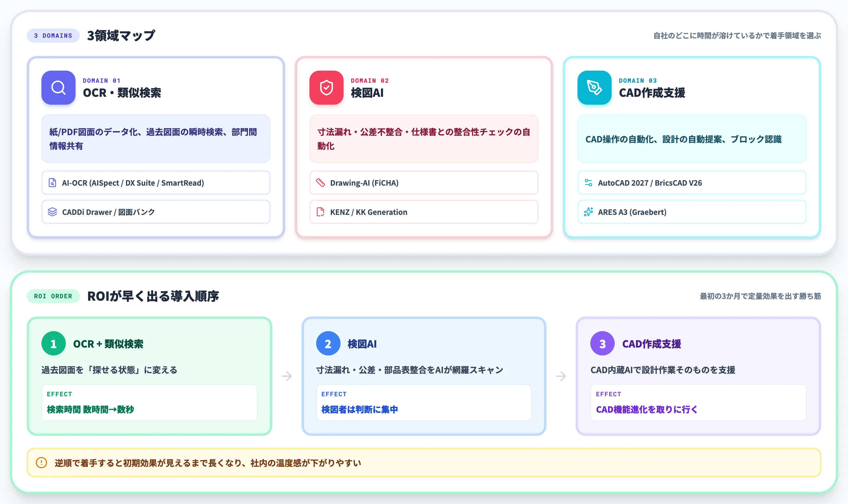Click the document-search icon beside AI-OCR

(x=52, y=183)
